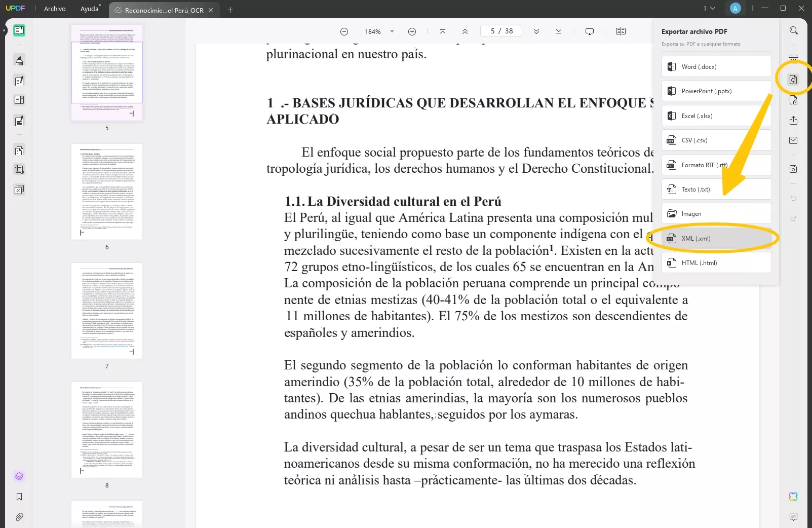Click the Undo arrow icon

click(794, 198)
